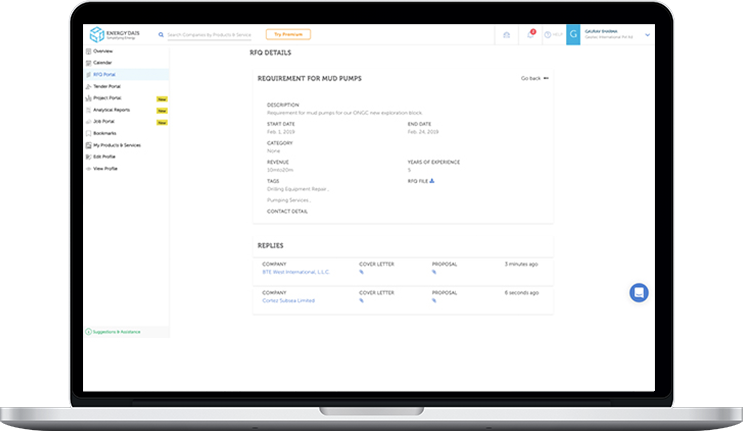
Task: Click New badge beside Analytical Reports
Action: (x=162, y=111)
